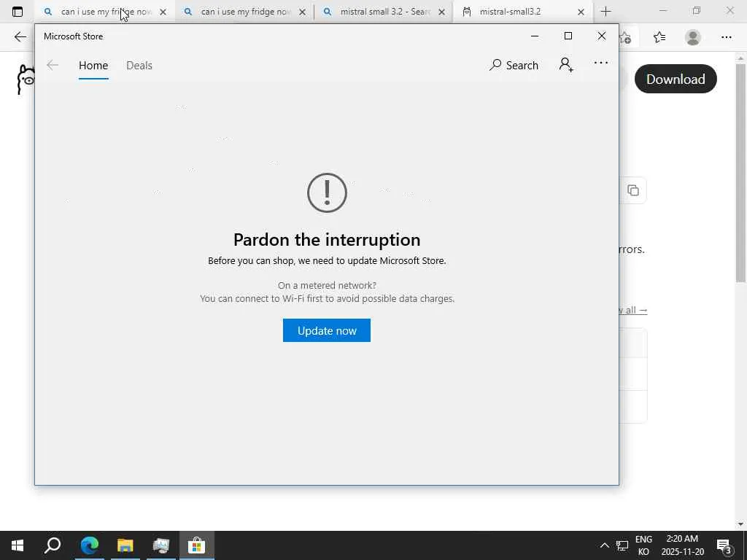Open Edge favorites star list icon
747x560 pixels.
[659, 37]
